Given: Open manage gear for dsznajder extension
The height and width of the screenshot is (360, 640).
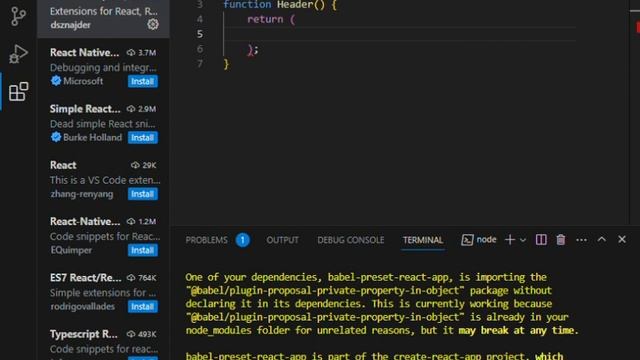Looking at the screenshot, I should [x=153, y=24].
